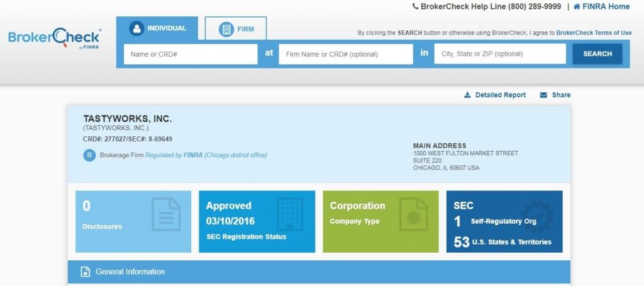Click the home icon beside FINRA Home

pos(577,7)
